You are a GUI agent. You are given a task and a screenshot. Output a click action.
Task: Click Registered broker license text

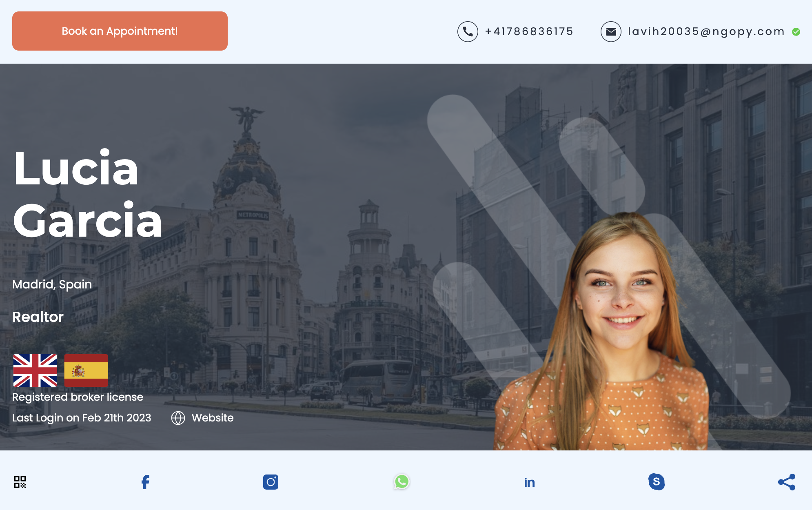pyautogui.click(x=78, y=397)
